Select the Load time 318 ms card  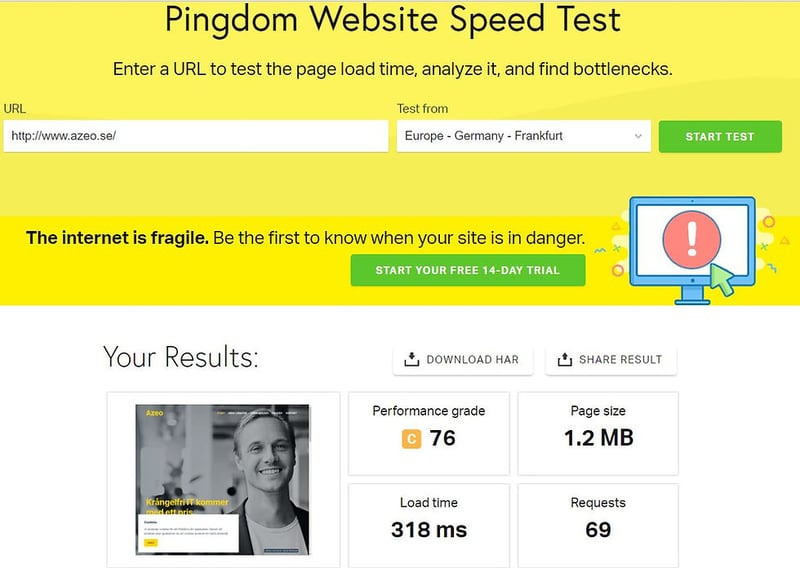click(x=429, y=525)
